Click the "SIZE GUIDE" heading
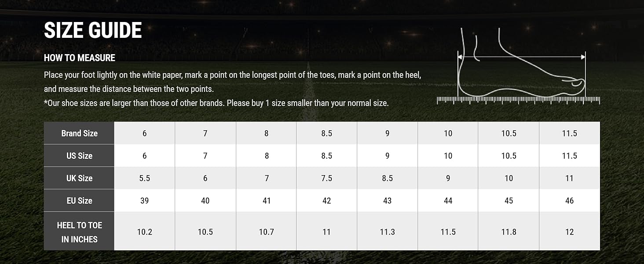The image size is (644, 264). (x=93, y=30)
